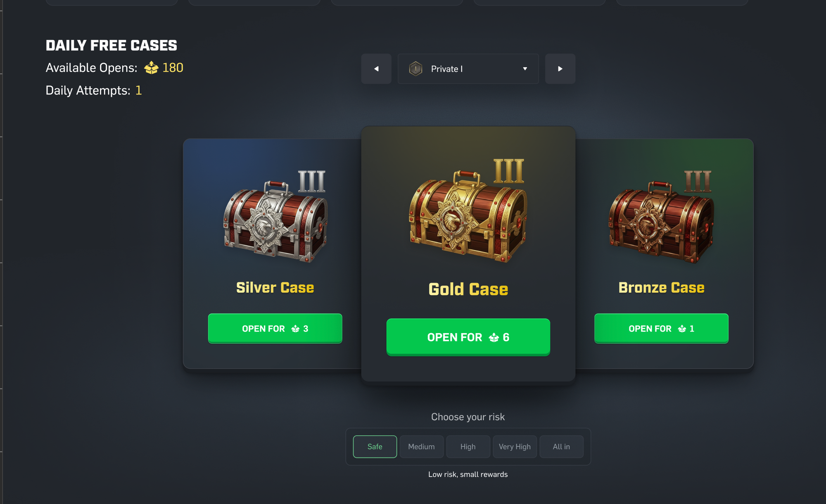The height and width of the screenshot is (504, 826).
Task: Click the Private I rank badge icon
Action: click(415, 69)
